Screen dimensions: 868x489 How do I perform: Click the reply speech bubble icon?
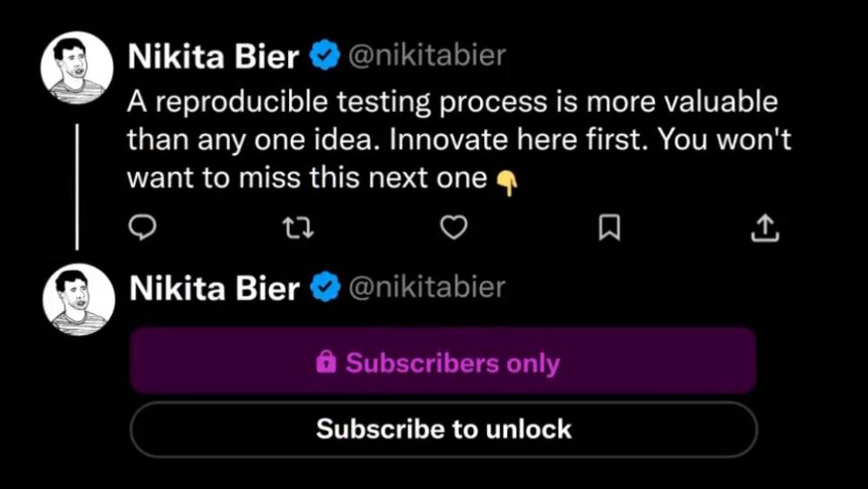click(x=141, y=228)
